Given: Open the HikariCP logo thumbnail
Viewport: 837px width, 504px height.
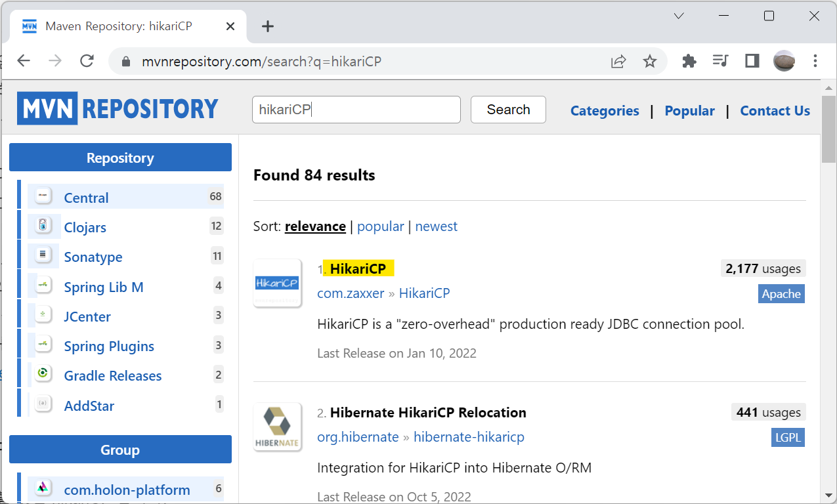Looking at the screenshot, I should (277, 283).
